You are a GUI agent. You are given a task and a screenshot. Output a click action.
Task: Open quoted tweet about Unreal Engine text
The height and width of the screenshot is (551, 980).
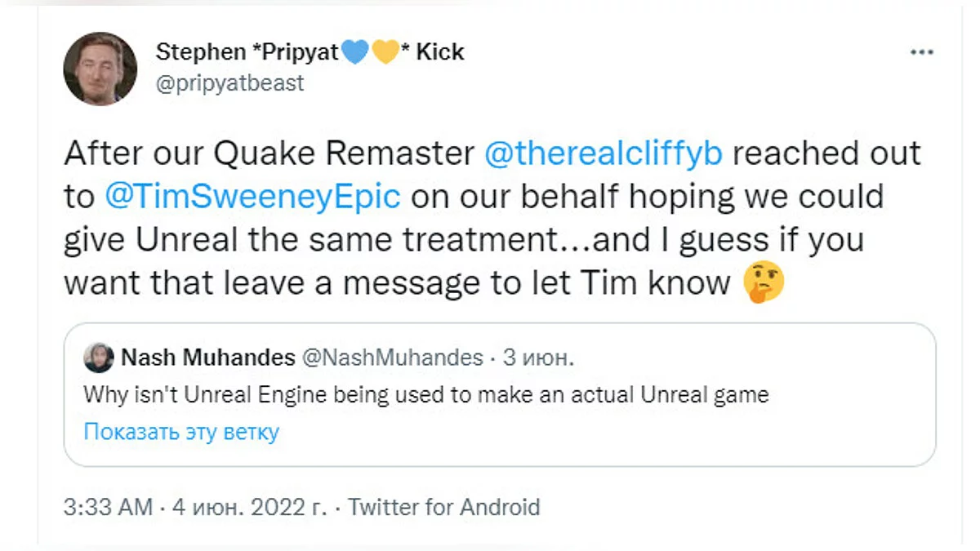(x=426, y=395)
